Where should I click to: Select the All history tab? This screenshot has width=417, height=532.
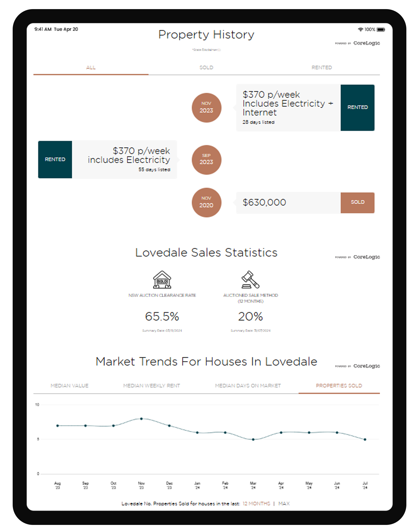click(91, 68)
